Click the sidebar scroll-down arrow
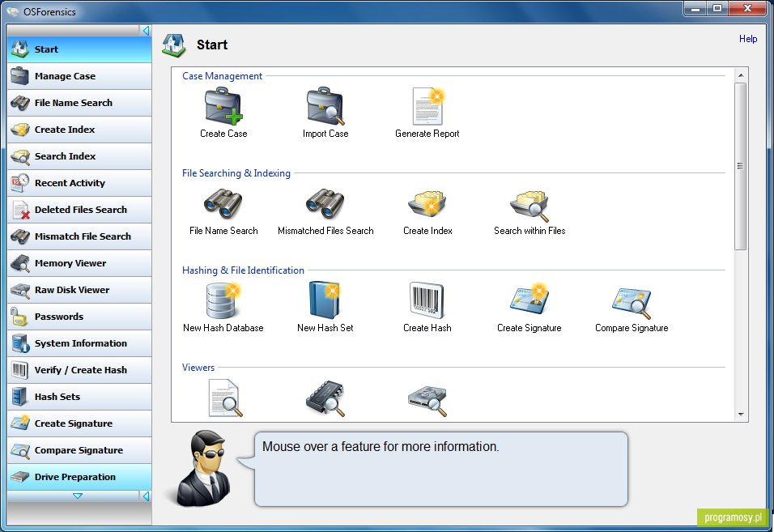 click(78, 496)
